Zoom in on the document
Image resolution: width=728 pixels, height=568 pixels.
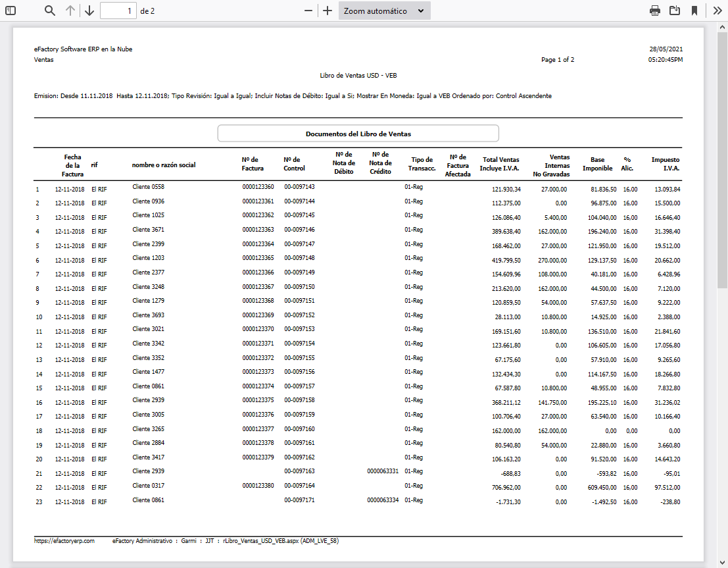[x=327, y=11]
